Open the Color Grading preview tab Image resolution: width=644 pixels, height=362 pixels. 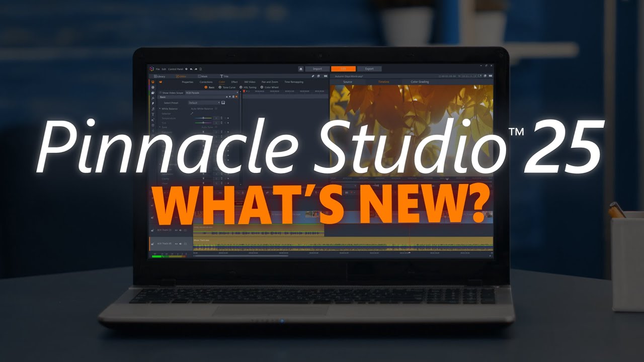pyautogui.click(x=420, y=82)
